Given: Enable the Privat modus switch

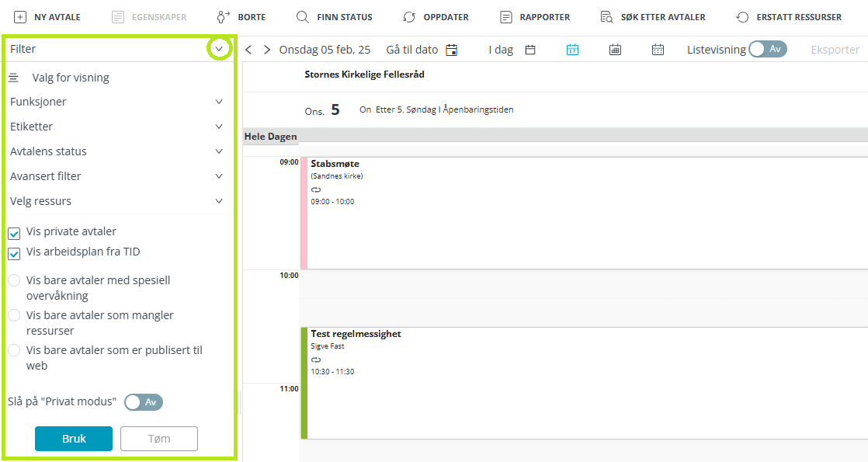Looking at the screenshot, I should [144, 402].
